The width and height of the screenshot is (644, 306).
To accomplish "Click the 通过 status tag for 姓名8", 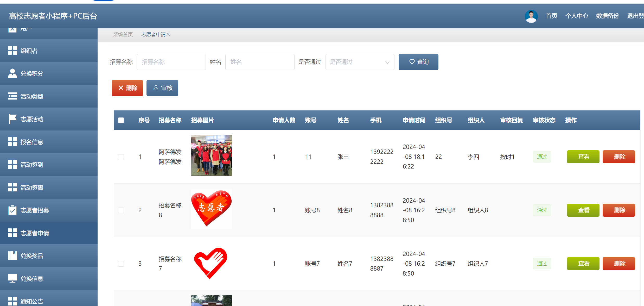I will (x=542, y=210).
